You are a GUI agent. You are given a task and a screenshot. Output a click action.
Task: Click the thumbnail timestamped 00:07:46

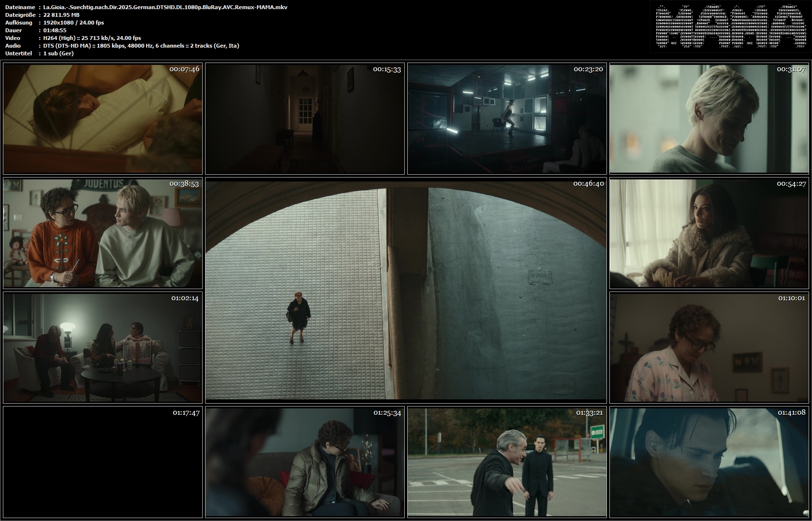(x=103, y=118)
